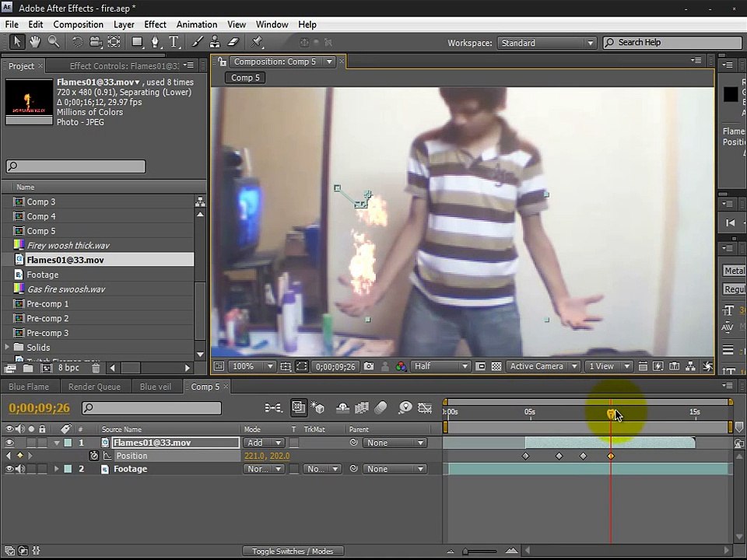
Task: Toggle the Transparency Grid button
Action: pyautogui.click(x=496, y=366)
